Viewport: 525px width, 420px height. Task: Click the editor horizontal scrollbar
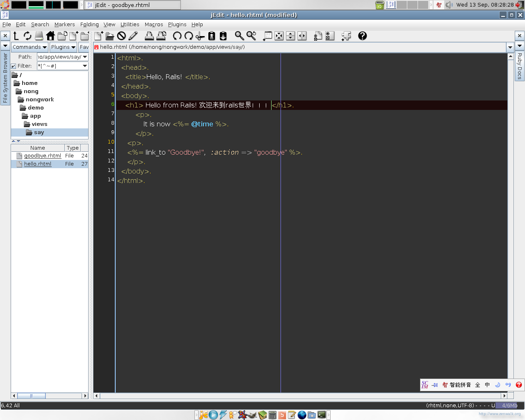[301, 396]
